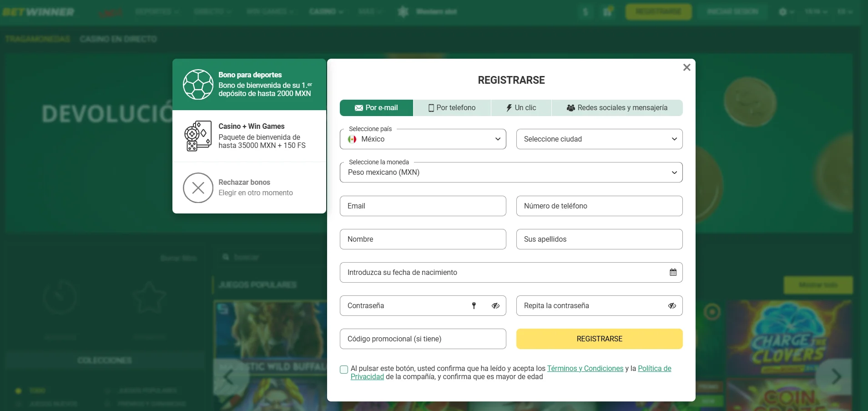The width and height of the screenshot is (868, 411).
Task: Select the Un clic registration tab
Action: coord(521,108)
